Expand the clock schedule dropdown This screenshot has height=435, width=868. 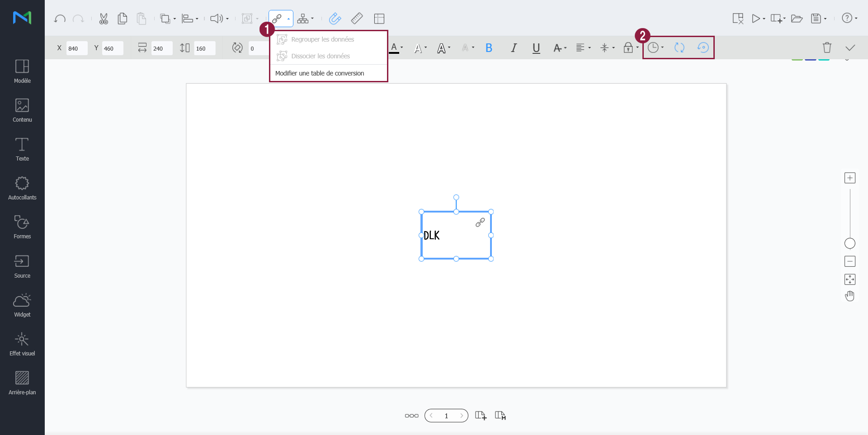point(656,47)
